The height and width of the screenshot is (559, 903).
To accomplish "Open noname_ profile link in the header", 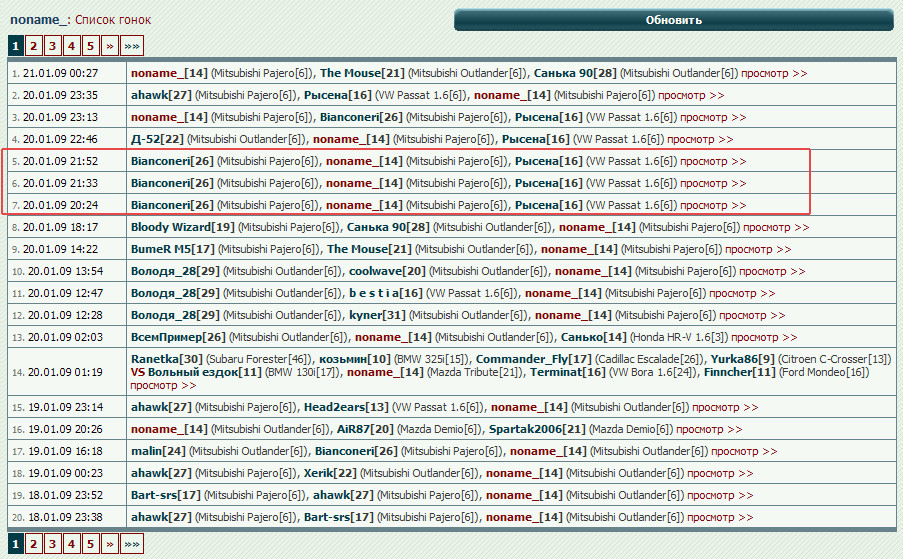I will pos(38,20).
